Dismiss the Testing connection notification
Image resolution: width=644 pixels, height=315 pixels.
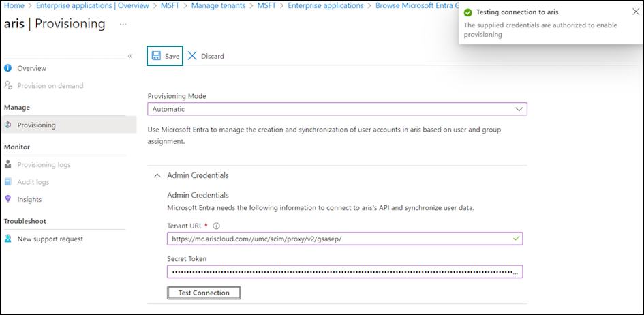635,12
